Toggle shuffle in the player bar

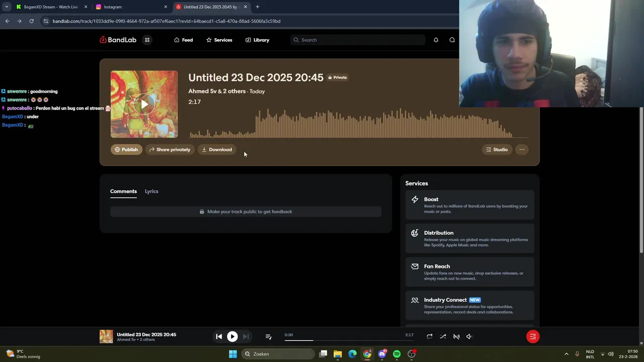pos(443,336)
